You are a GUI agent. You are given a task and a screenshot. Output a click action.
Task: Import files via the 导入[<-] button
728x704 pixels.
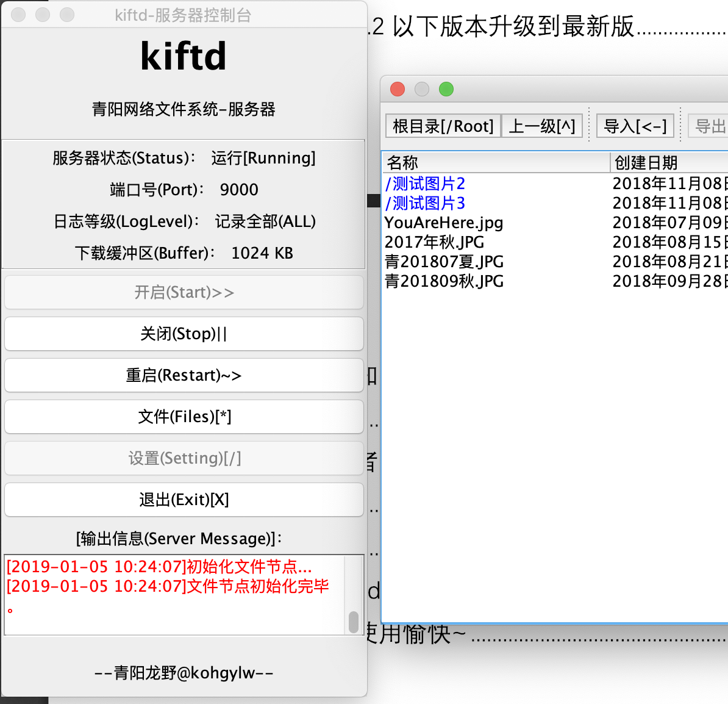(x=635, y=126)
